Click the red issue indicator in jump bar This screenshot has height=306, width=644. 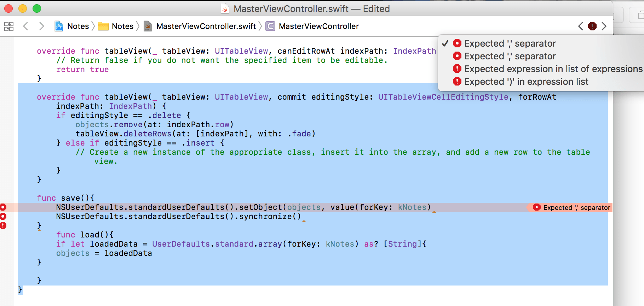(x=592, y=26)
